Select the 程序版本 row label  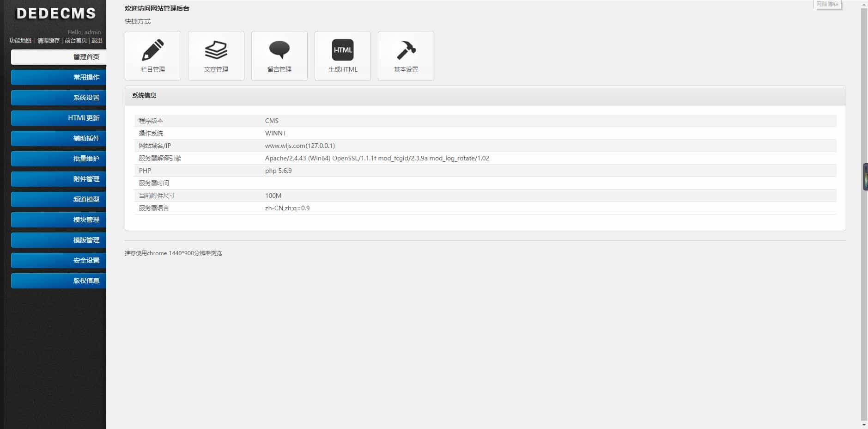[151, 121]
